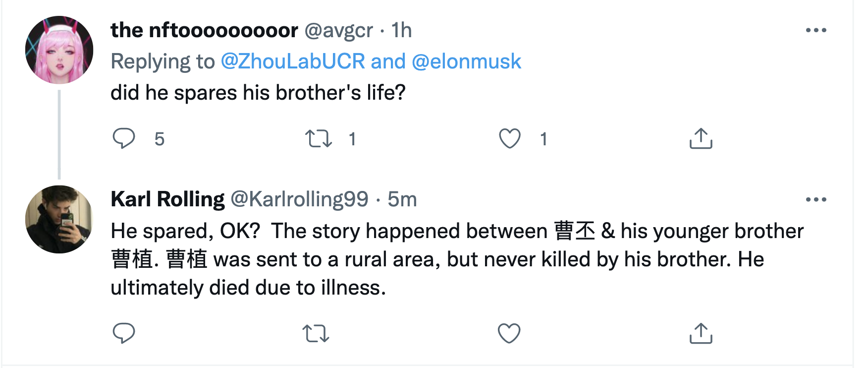Share Karl Rolling's tweet
This screenshot has width=868, height=368.
point(701,333)
